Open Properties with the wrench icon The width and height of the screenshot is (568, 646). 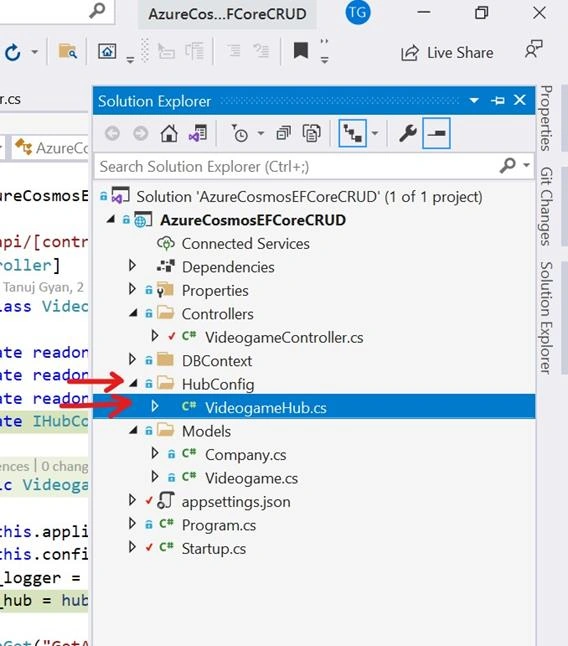coord(408,133)
